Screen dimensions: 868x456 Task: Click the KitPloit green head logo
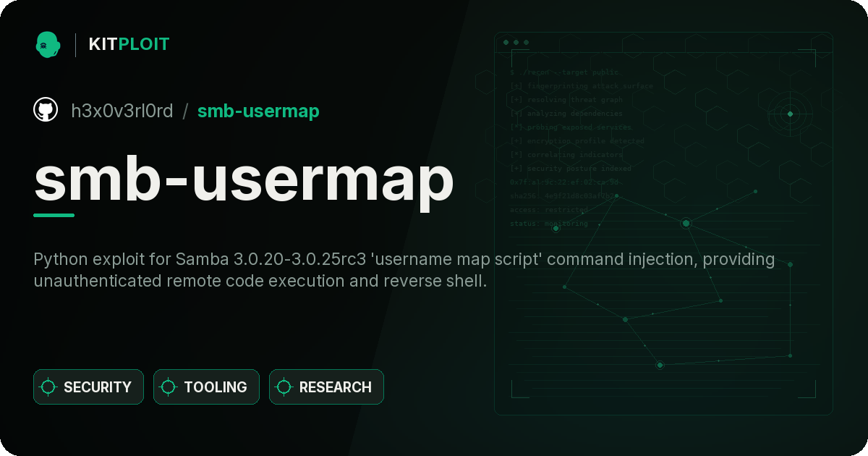click(x=48, y=44)
